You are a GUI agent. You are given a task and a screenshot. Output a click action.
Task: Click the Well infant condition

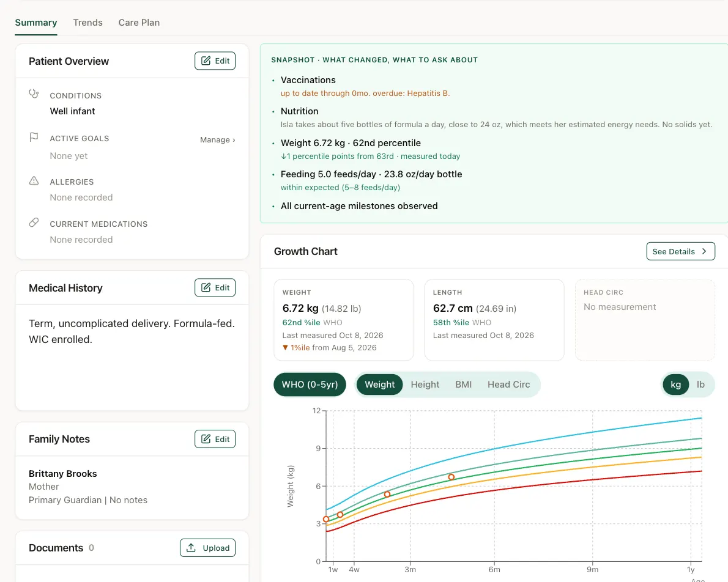click(72, 111)
